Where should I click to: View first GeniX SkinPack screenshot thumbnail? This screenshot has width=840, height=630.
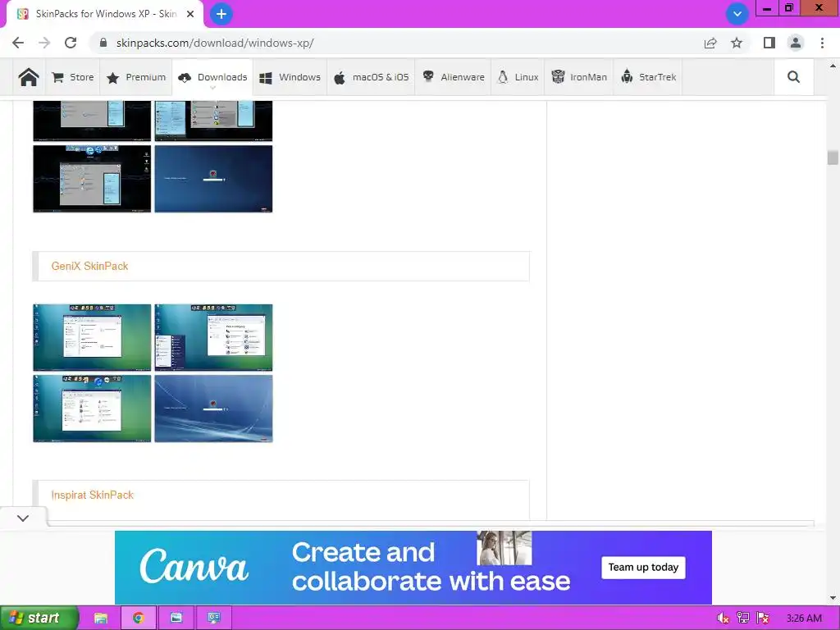(x=92, y=337)
